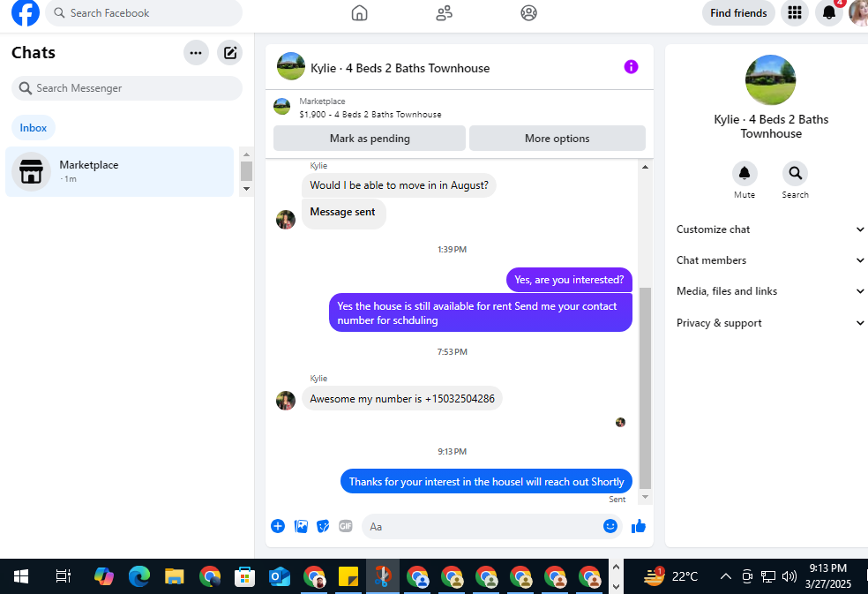Select the 'Thanks for your interest' message
The image size is (868, 594).
pyautogui.click(x=486, y=482)
